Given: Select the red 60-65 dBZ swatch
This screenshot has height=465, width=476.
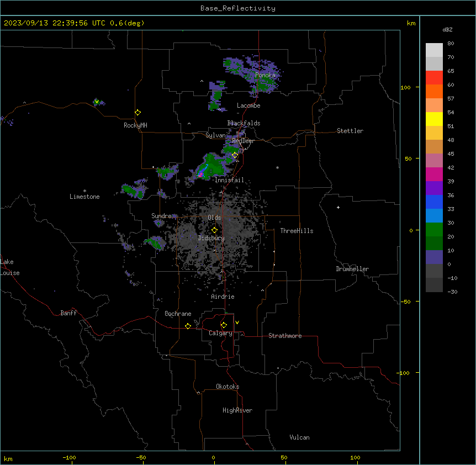Looking at the screenshot, I should [434, 78].
